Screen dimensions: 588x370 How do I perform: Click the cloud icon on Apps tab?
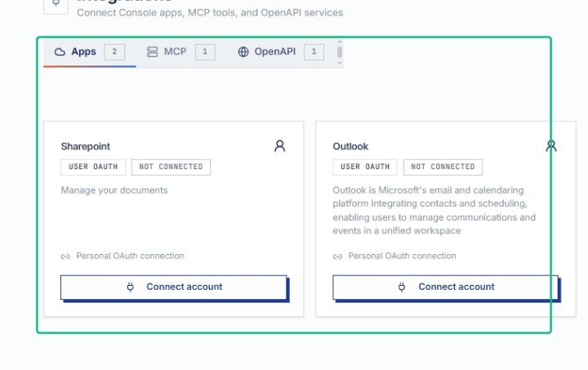point(60,52)
